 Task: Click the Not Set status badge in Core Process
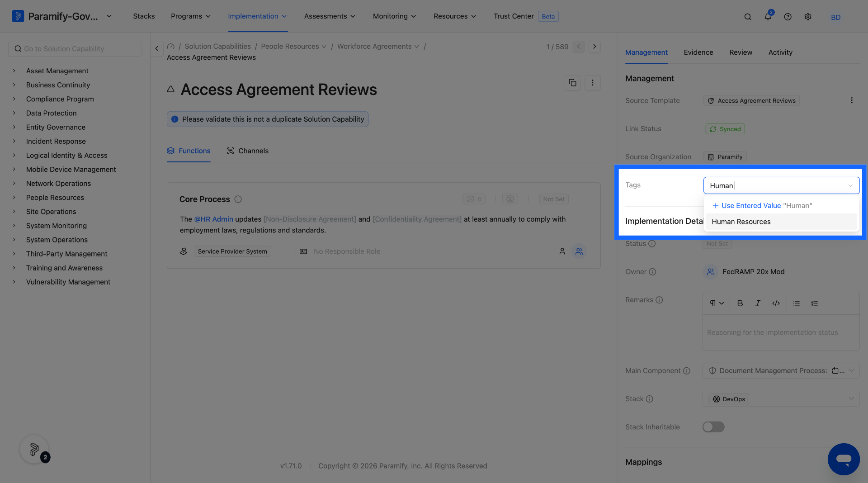[x=553, y=199]
